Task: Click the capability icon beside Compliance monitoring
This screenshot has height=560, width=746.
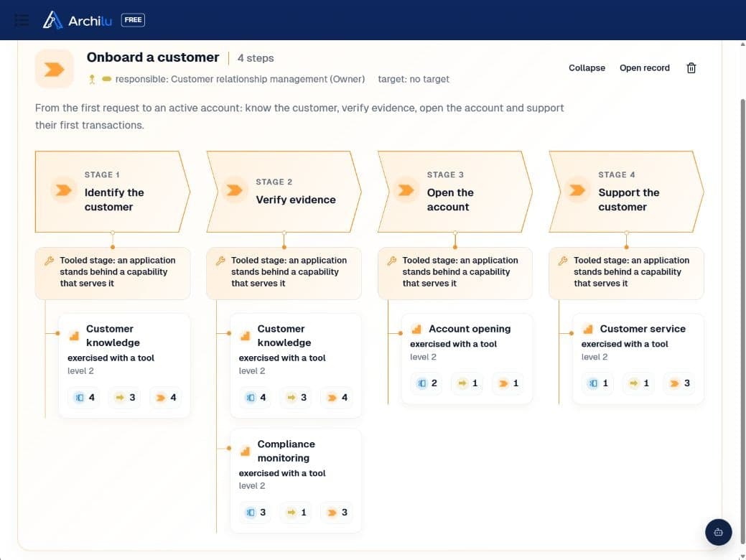Action: tap(245, 451)
